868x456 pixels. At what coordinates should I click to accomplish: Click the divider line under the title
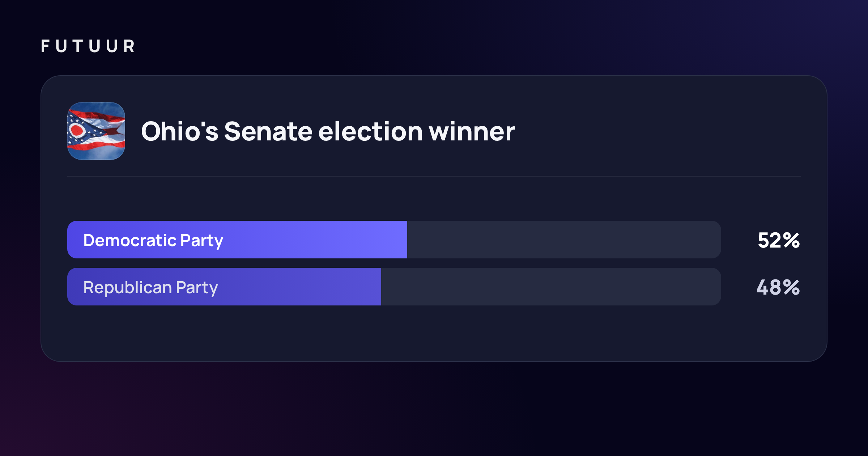[434, 176]
